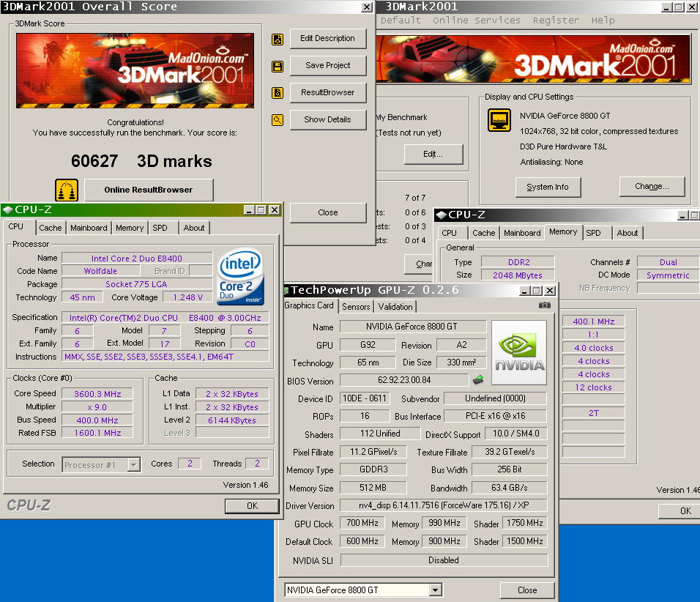Switch to Cache tab in front CPU-Z
The width and height of the screenshot is (700, 602).
pyautogui.click(x=51, y=228)
